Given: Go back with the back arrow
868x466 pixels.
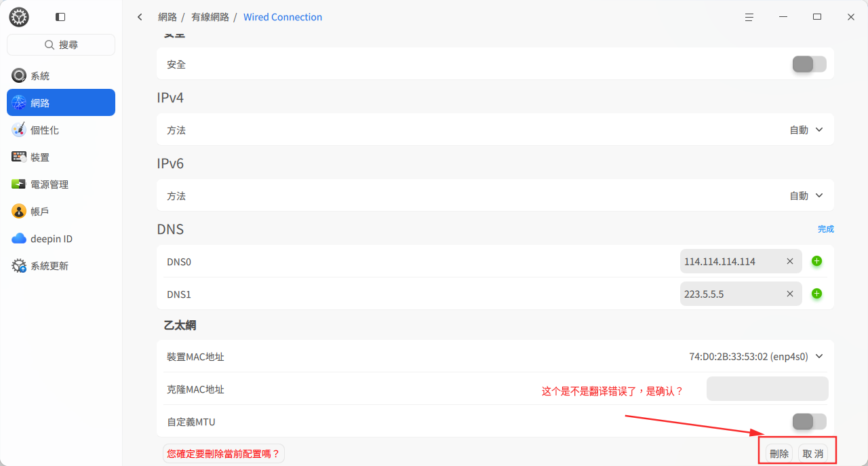Looking at the screenshot, I should point(140,17).
